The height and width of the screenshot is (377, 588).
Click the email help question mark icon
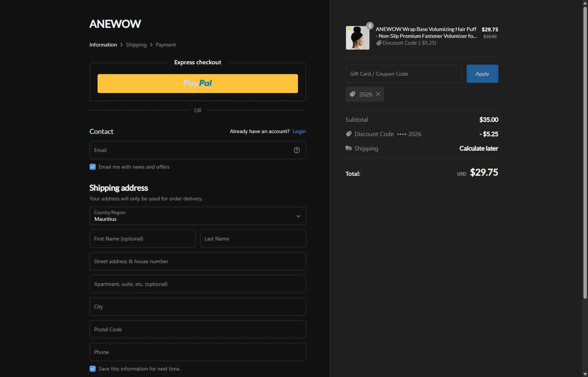(297, 150)
